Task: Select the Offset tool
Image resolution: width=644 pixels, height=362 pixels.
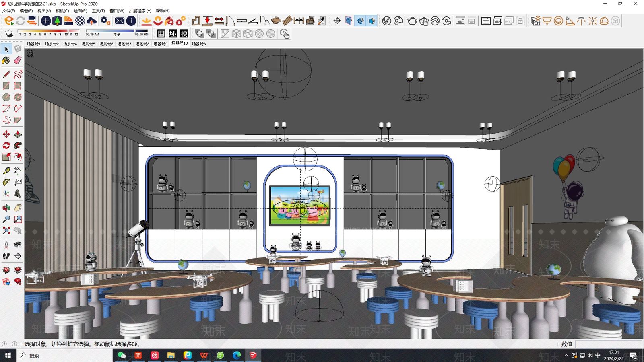Action: (18, 157)
